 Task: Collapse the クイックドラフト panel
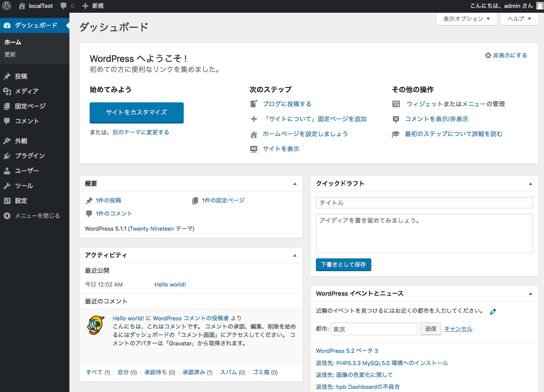[x=530, y=184]
